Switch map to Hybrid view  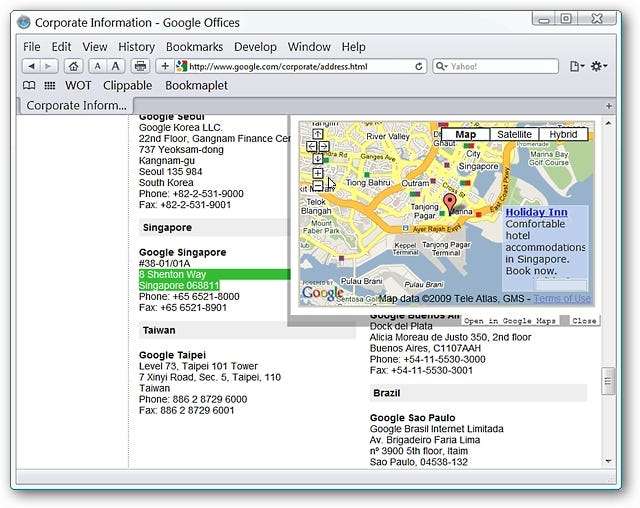tap(564, 134)
